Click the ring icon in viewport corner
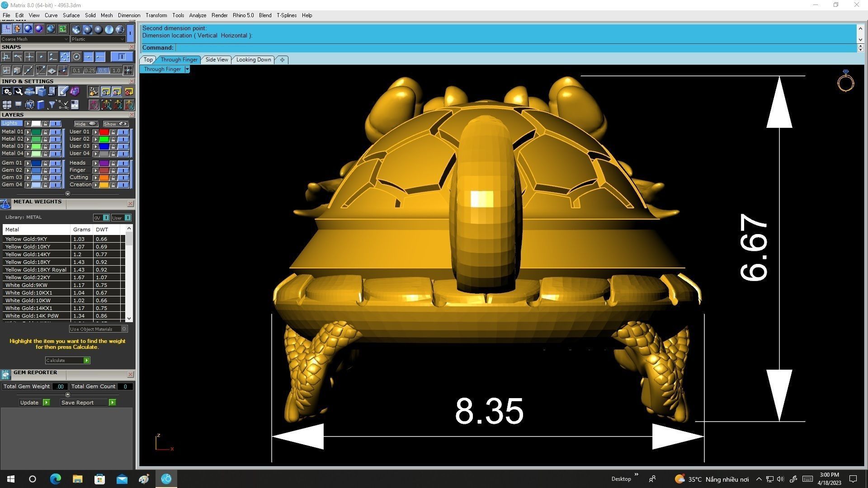The image size is (868, 488). [845, 81]
